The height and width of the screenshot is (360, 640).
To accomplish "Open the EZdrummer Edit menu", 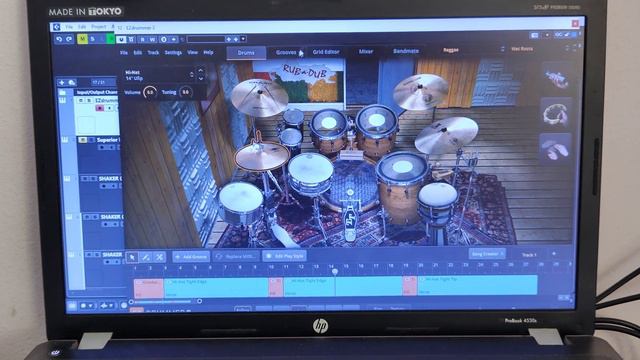I will coord(138,53).
